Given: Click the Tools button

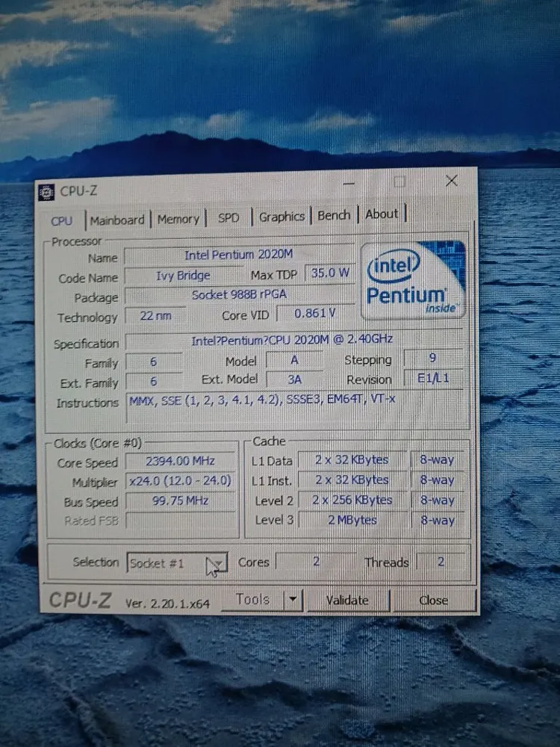Looking at the screenshot, I should coord(253,599).
